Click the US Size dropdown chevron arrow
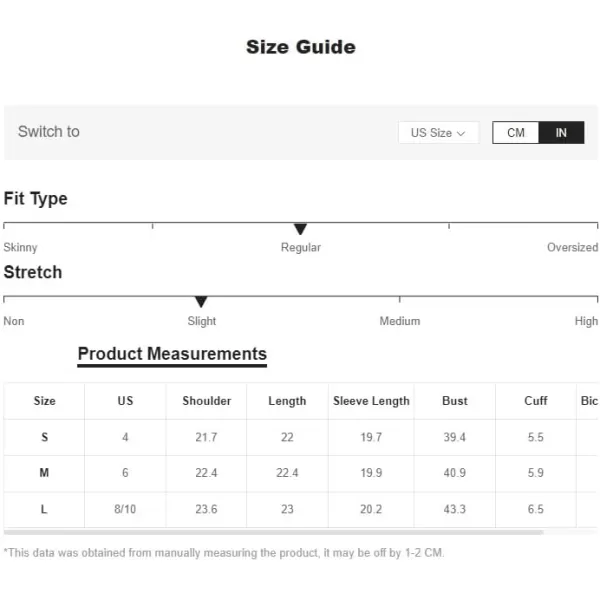This screenshot has width=600, height=600. pos(461,133)
